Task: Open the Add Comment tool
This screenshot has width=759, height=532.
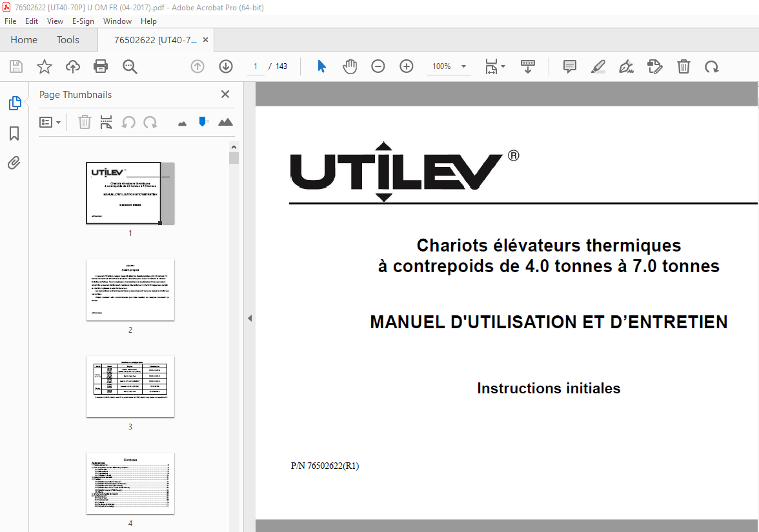Action: 569,66
